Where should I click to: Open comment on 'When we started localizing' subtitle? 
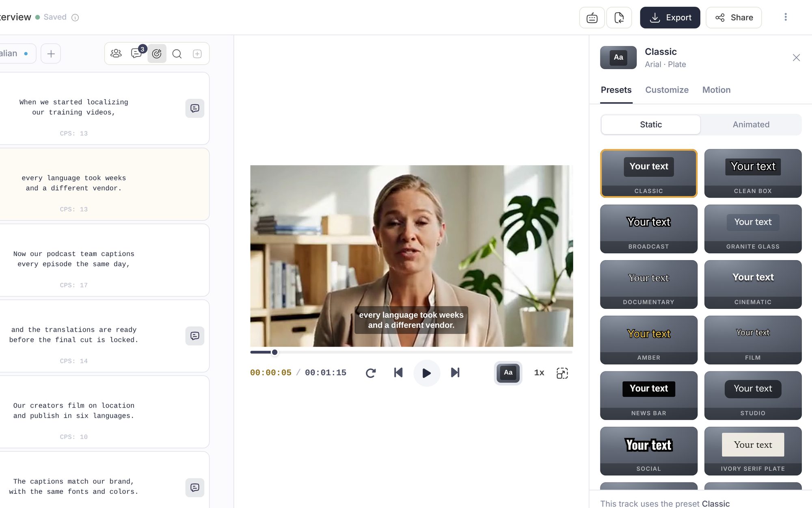click(195, 108)
